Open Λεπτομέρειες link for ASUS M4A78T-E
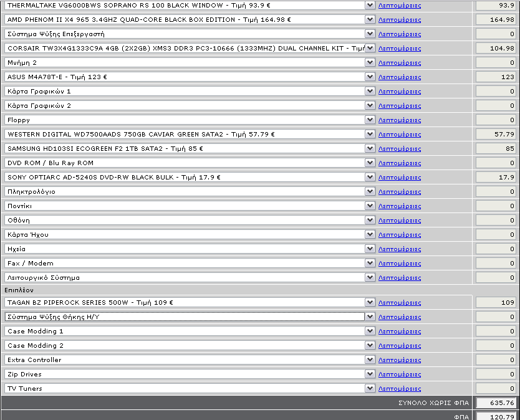The image size is (520, 420). (x=400, y=77)
